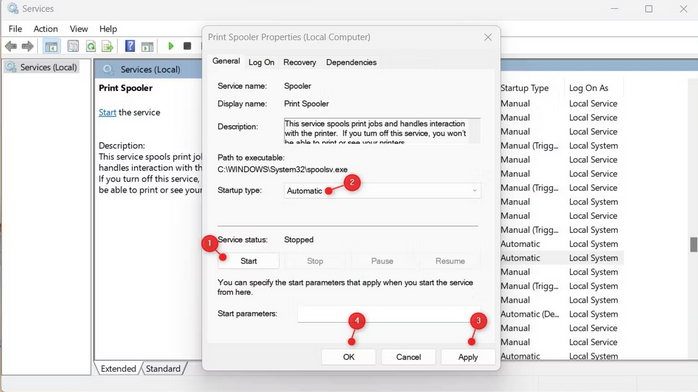
Task: Click the Start button under Service status
Action: pos(248,261)
